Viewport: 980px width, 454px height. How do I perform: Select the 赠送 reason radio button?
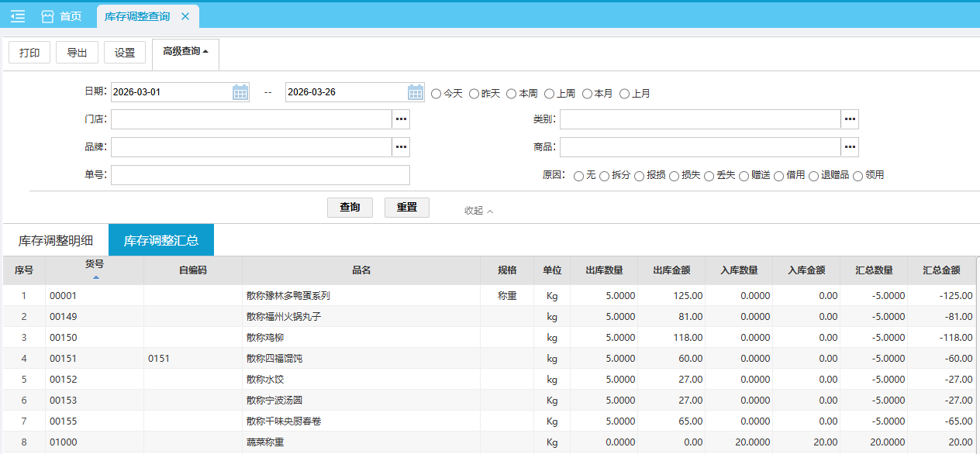tap(744, 176)
